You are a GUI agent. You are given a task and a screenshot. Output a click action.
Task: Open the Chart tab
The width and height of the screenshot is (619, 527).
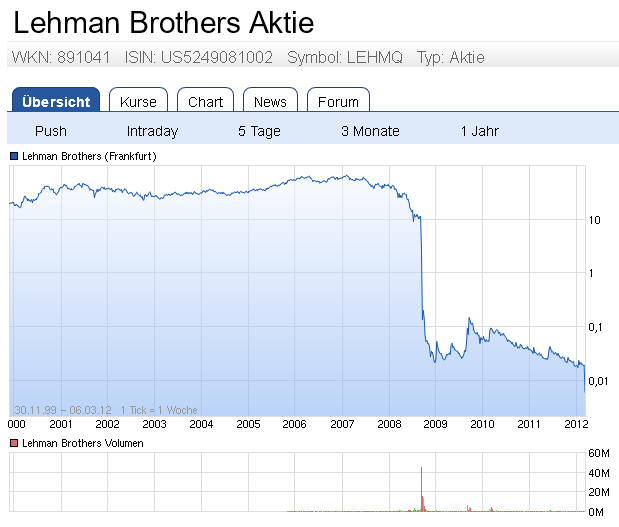coord(206,101)
